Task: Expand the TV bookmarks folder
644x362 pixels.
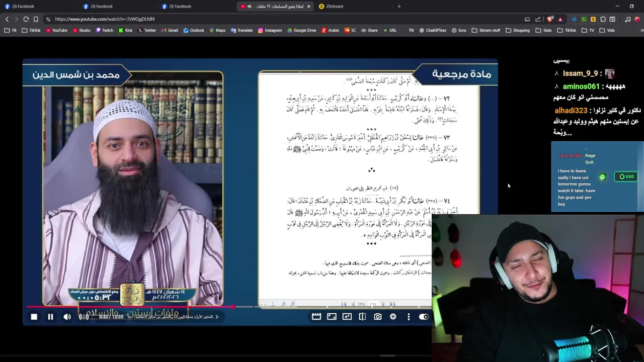Action: point(588,30)
